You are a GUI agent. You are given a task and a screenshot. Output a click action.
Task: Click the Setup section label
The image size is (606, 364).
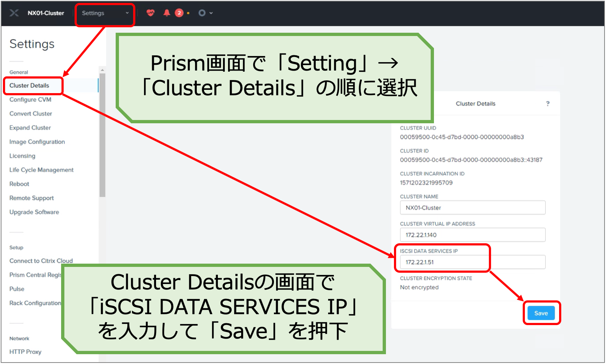[16, 248]
